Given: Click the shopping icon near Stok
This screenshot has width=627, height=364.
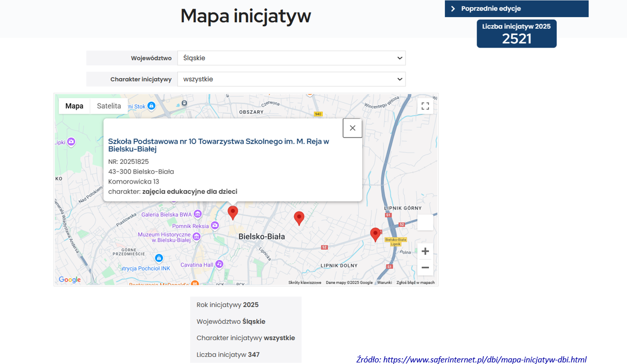Looking at the screenshot, I should click(151, 105).
